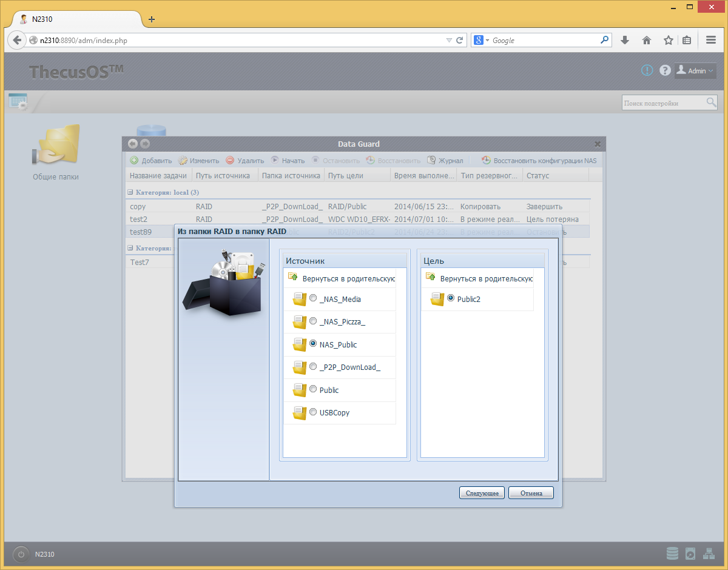Open the URL history dropdown arrow

tap(449, 41)
